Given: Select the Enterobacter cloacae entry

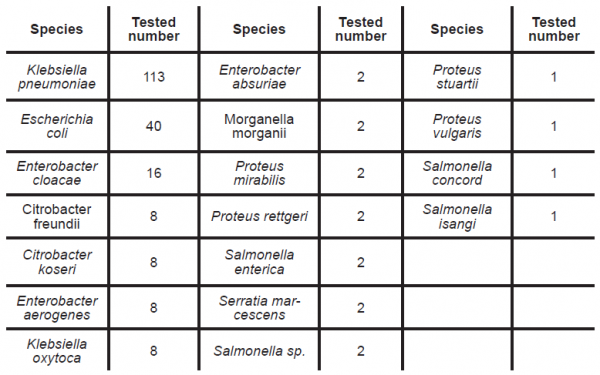Looking at the screenshot, I should 57,173.
